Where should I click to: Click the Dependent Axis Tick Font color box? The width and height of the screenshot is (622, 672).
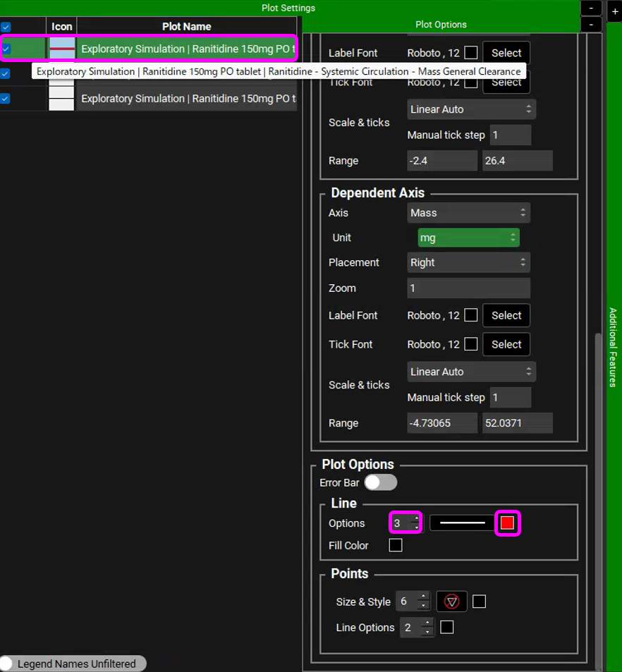coord(471,344)
